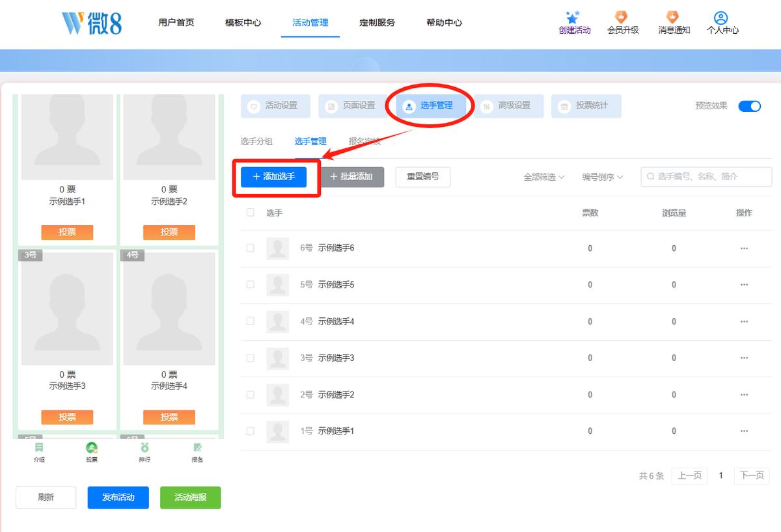Open the 排行 medal icon
781x532 pixels.
(x=144, y=447)
